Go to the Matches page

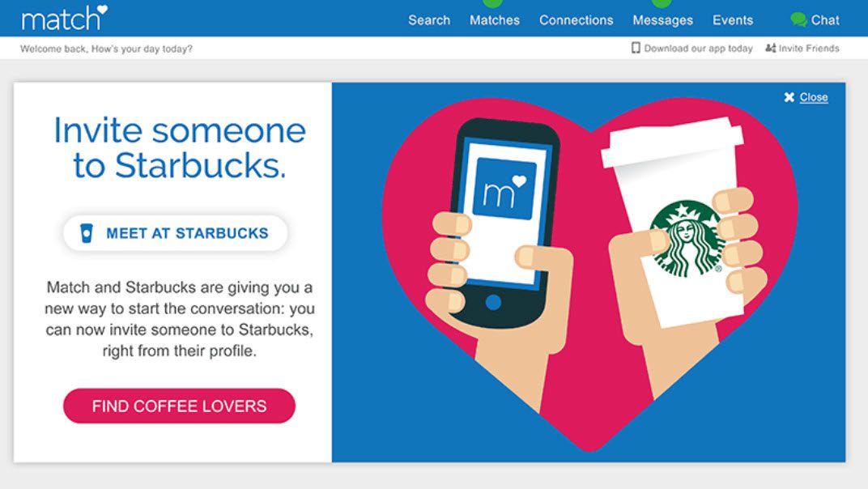pos(495,20)
